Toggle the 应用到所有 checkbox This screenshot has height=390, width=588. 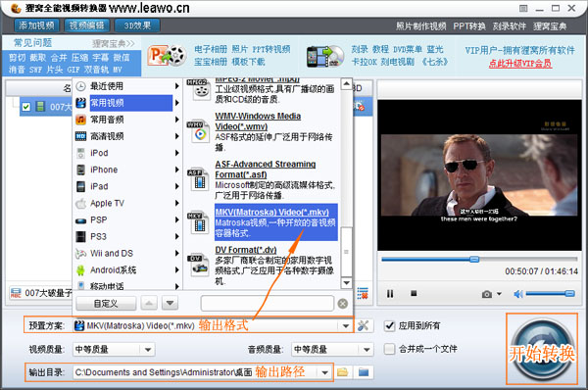pos(390,325)
